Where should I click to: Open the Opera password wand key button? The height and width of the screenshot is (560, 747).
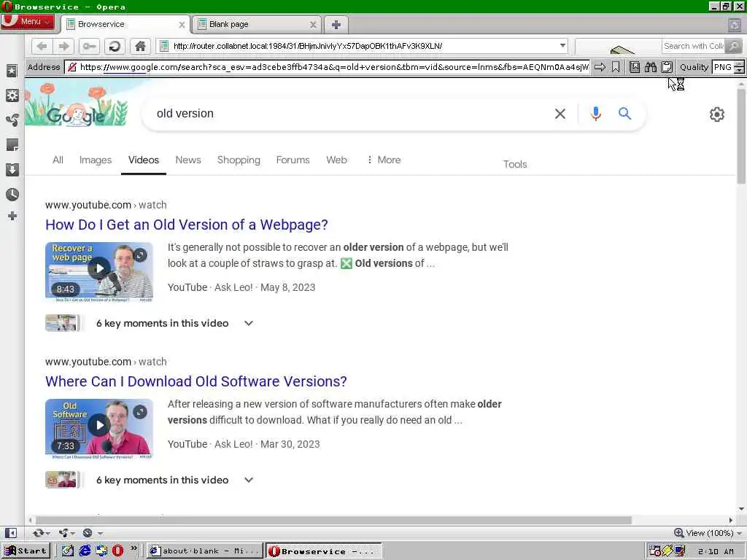(89, 46)
